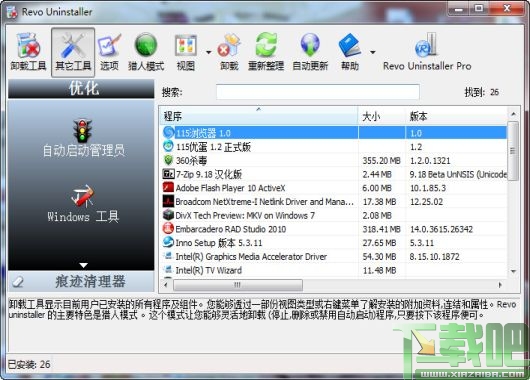The image size is (530, 380).
Task: Click the horizontal scrollbar right arrow
Action: 501,285
